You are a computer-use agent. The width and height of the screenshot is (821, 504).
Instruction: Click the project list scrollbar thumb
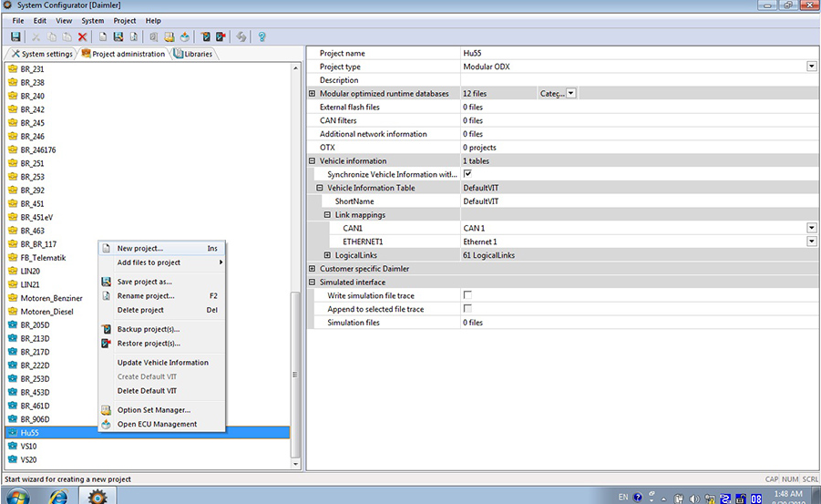(295, 375)
